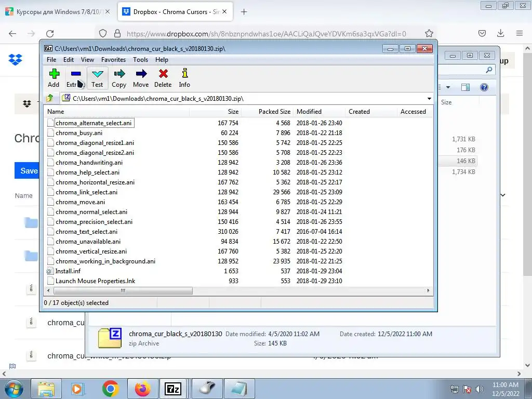Open the View menu in 7-Zip

(x=87, y=60)
